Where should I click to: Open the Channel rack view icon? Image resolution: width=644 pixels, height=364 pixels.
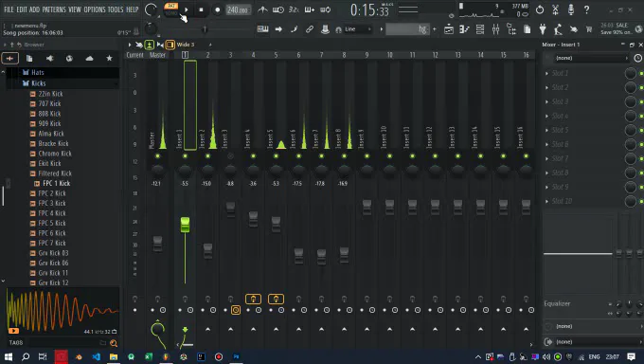(480, 29)
